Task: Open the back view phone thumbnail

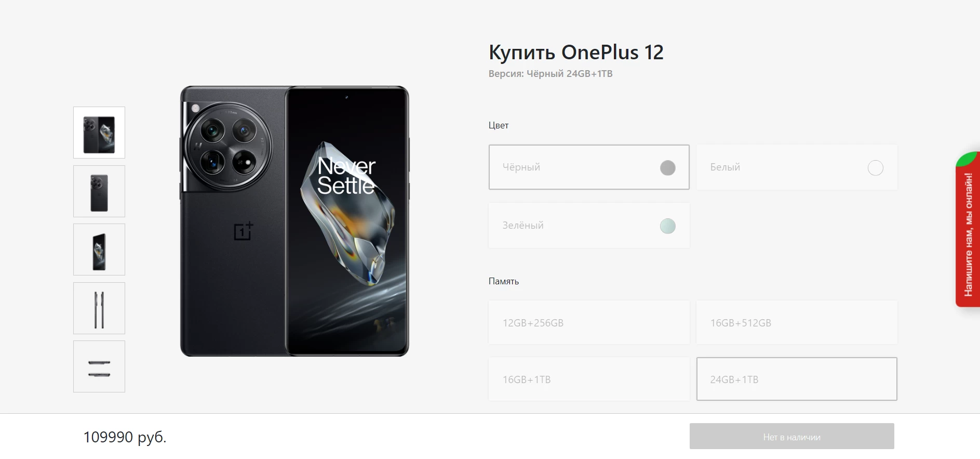Action: (99, 191)
